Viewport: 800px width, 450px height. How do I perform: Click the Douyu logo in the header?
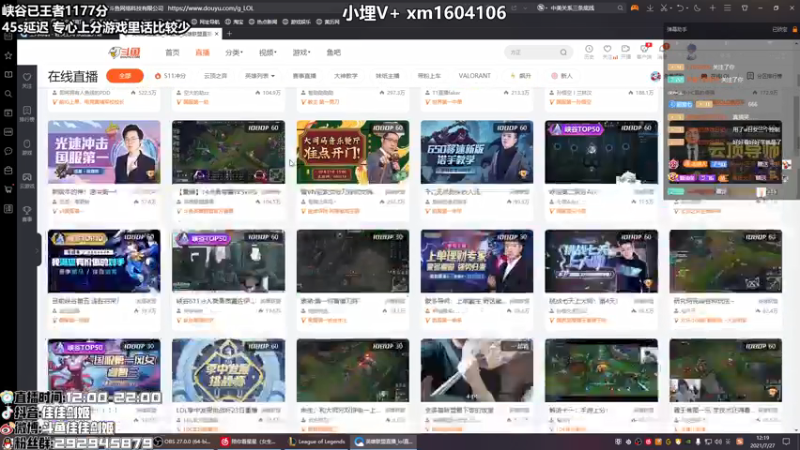coord(124,52)
